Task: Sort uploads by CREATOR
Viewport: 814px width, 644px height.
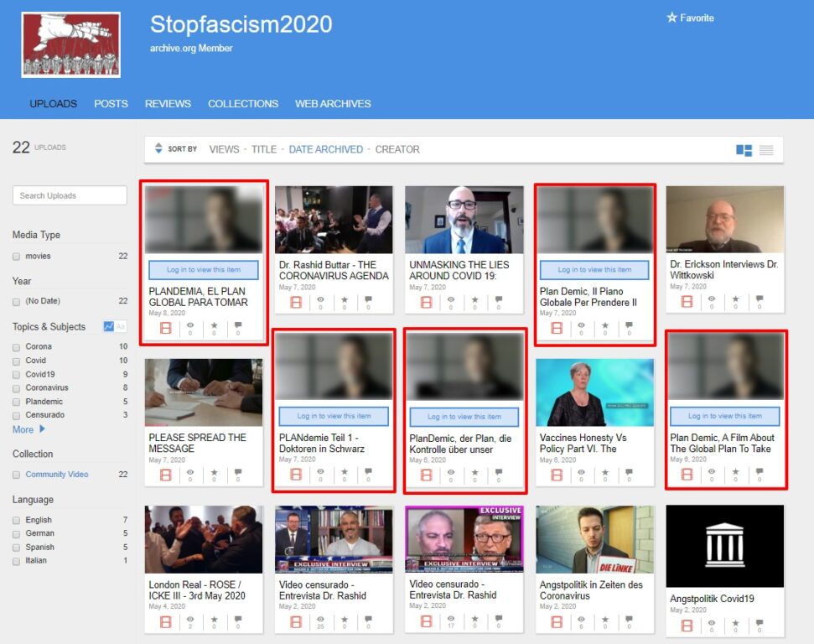Action: point(397,149)
